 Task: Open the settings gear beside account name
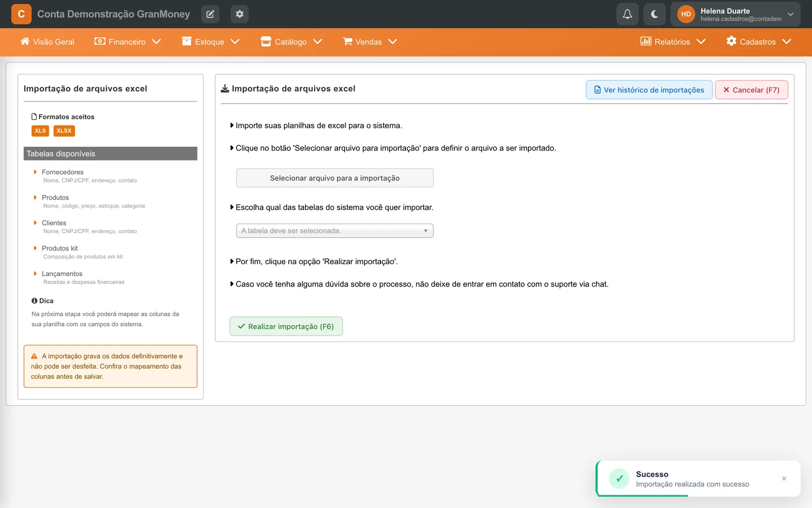(x=240, y=14)
